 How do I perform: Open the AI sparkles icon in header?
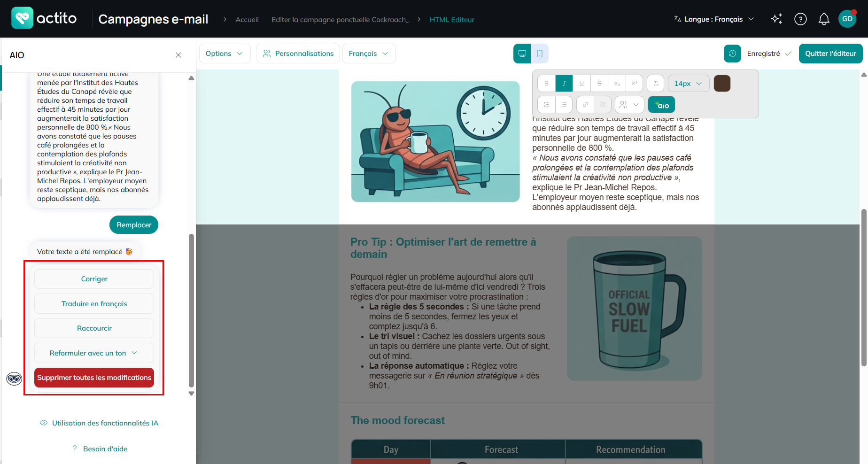[777, 19]
